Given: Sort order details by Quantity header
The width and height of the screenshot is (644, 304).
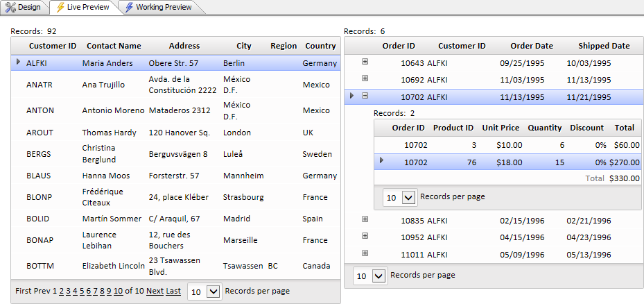Looking at the screenshot, I should [x=545, y=128].
